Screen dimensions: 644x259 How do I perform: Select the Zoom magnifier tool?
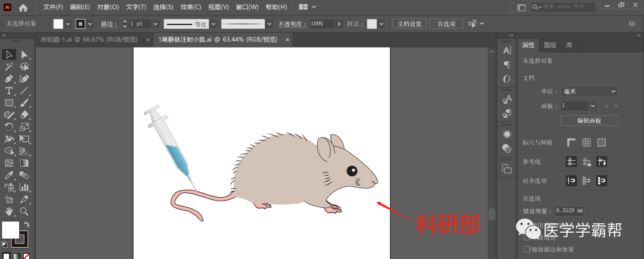click(x=24, y=211)
